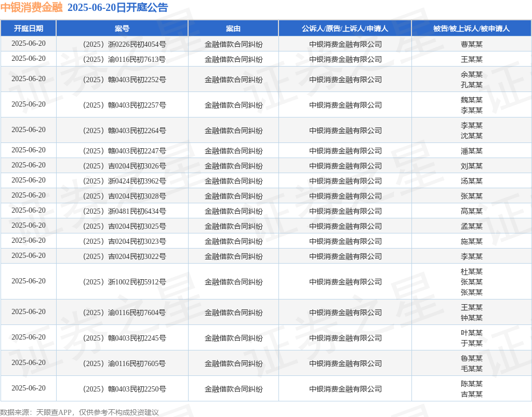The height and width of the screenshot is (417, 532).
Task: Select defendant name 陈某某
Action: 472,384
